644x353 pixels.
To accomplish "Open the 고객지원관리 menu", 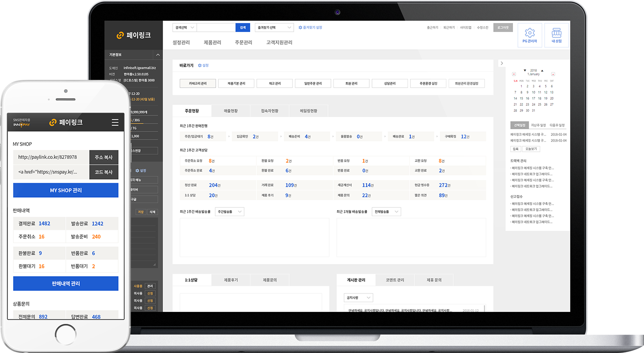I will [x=279, y=42].
